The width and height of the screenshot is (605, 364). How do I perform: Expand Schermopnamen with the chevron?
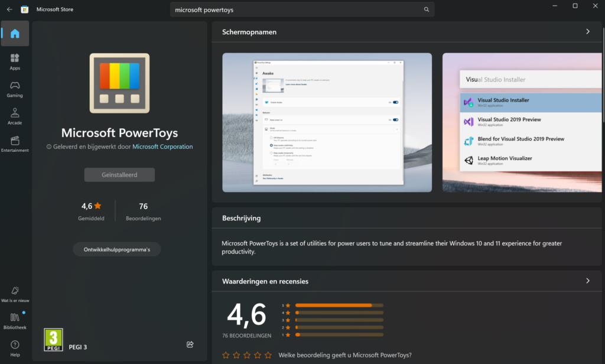(588, 32)
